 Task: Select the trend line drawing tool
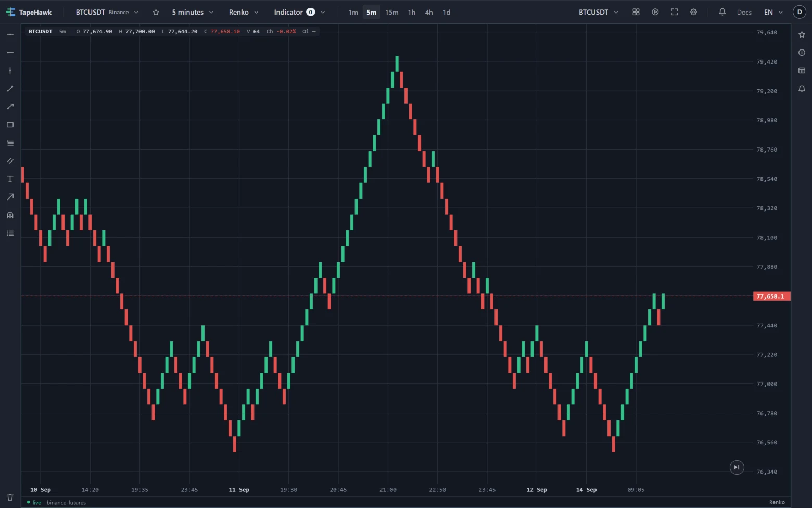coord(10,89)
